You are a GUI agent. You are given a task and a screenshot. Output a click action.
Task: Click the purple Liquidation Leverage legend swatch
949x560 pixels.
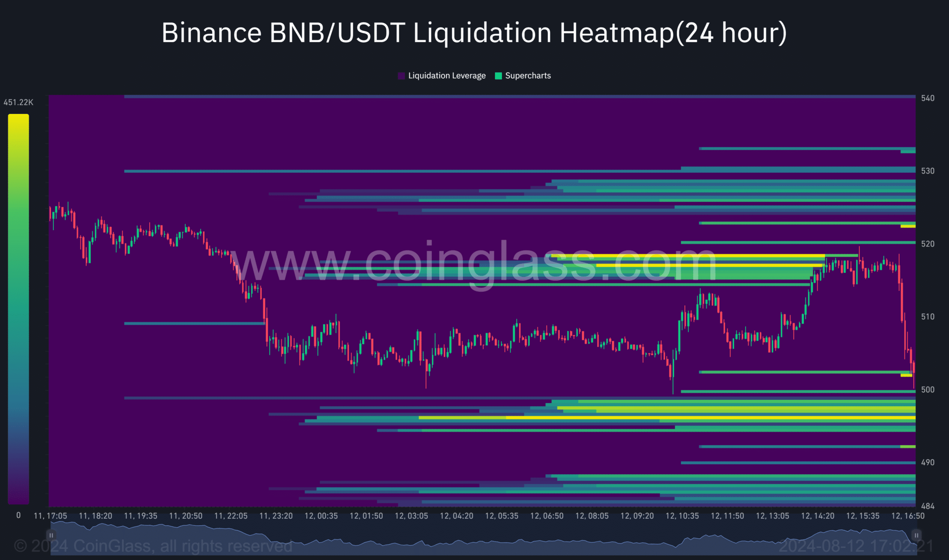[x=401, y=76]
